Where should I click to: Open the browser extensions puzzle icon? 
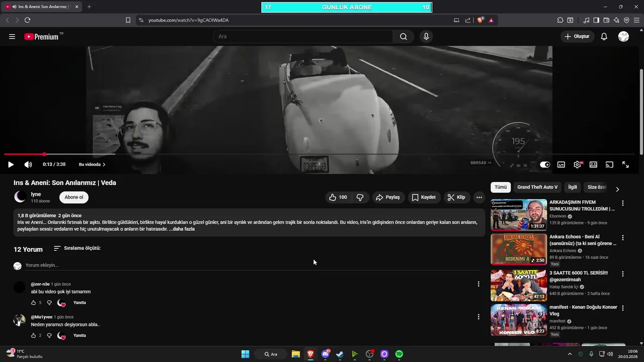tap(560, 20)
